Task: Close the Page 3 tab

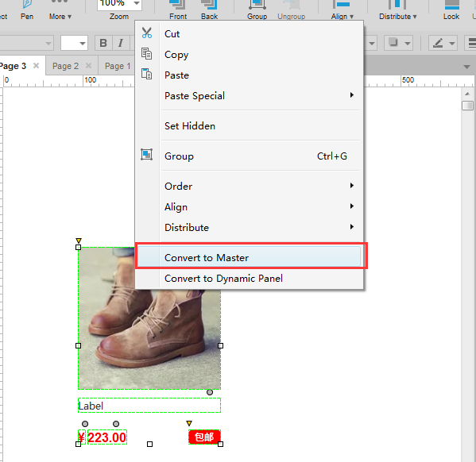Action: (x=36, y=66)
